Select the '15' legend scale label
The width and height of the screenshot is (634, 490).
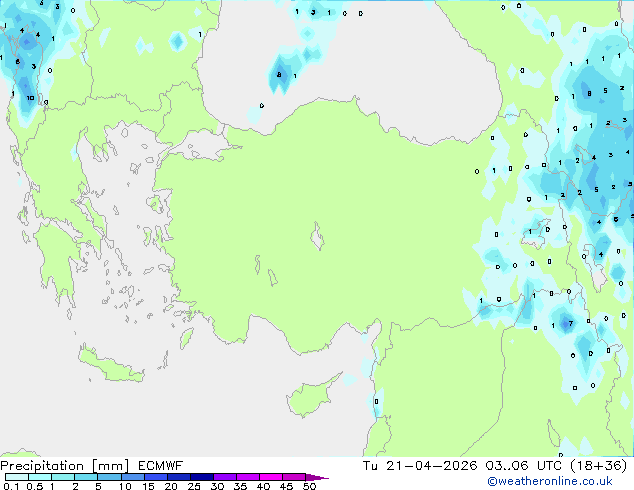click(148, 486)
